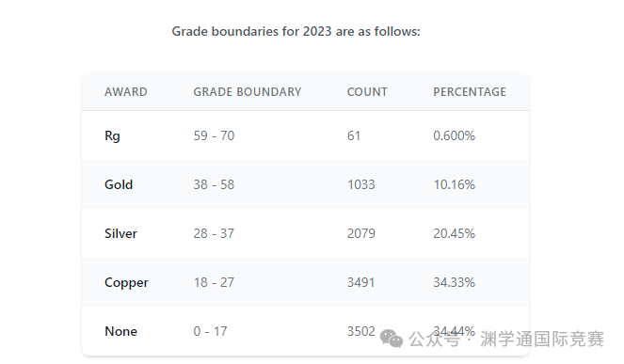Select the Rg award row label
Viewport: 624px width, 364px height.
pos(112,136)
